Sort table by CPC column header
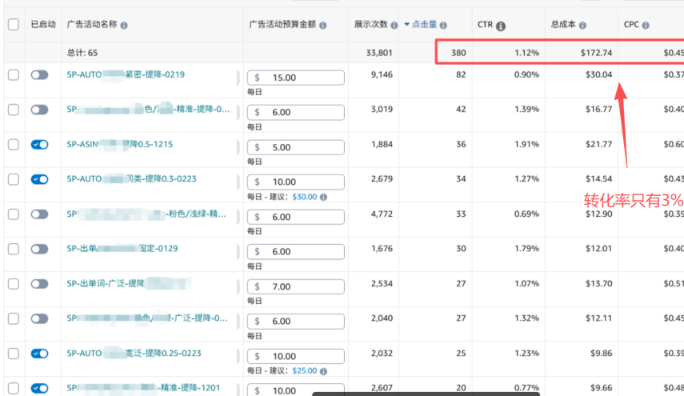This screenshot has height=396, width=684. (x=631, y=24)
